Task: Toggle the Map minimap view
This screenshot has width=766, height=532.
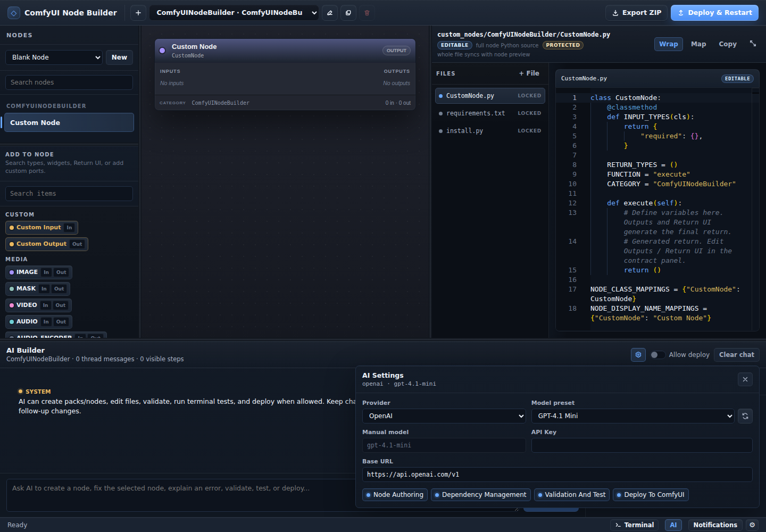Action: coord(698,44)
